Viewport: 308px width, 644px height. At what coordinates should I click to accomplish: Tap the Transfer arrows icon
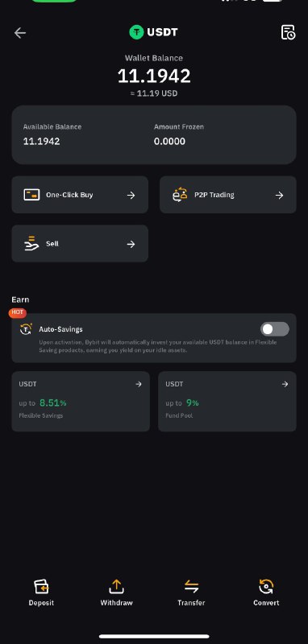click(x=191, y=587)
